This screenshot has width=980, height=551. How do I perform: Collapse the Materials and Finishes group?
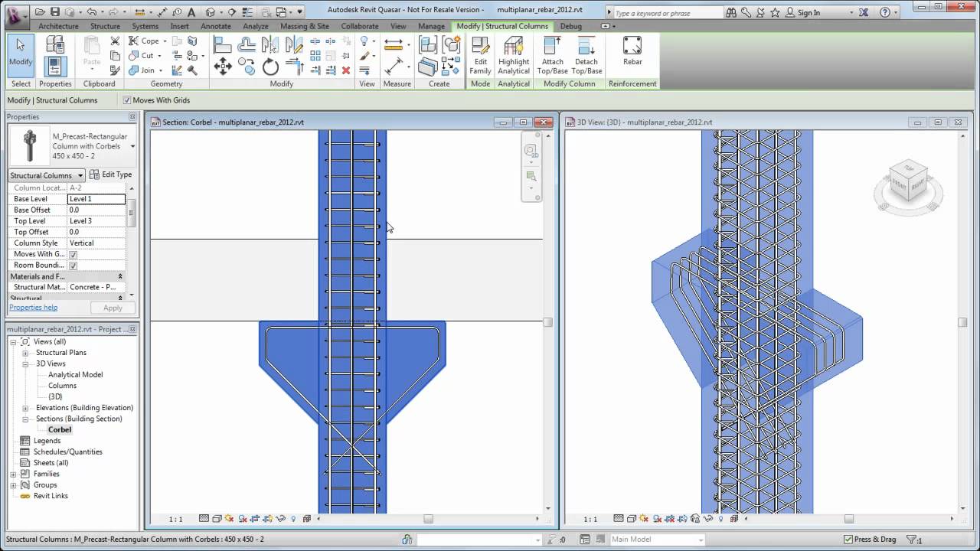[119, 276]
